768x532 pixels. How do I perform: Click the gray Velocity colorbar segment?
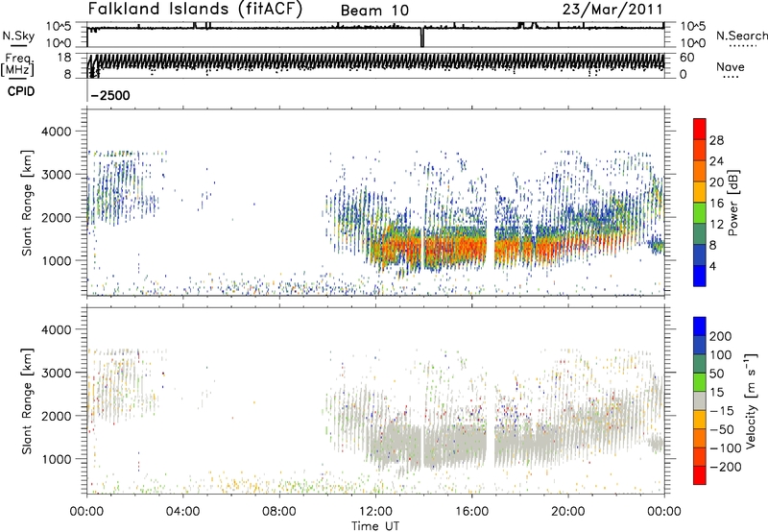(700, 400)
